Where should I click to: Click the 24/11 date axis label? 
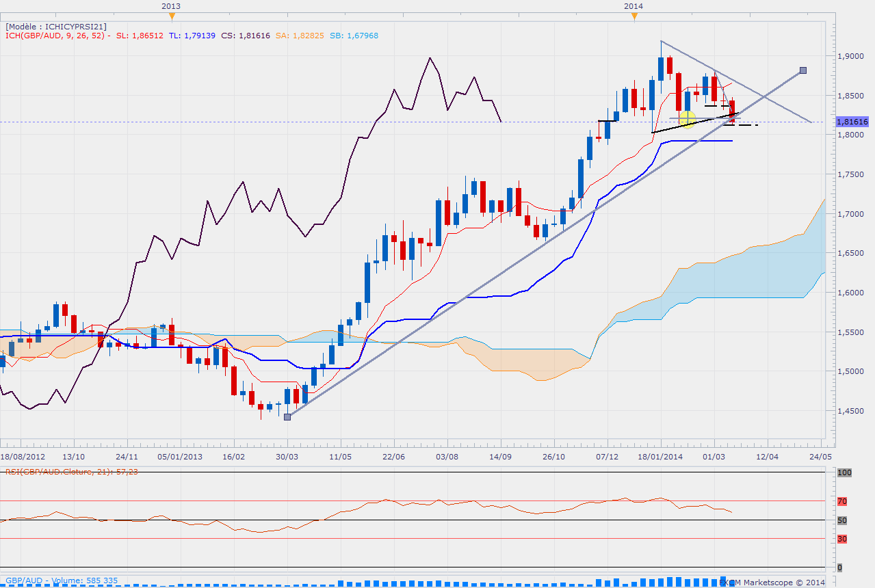(127, 455)
